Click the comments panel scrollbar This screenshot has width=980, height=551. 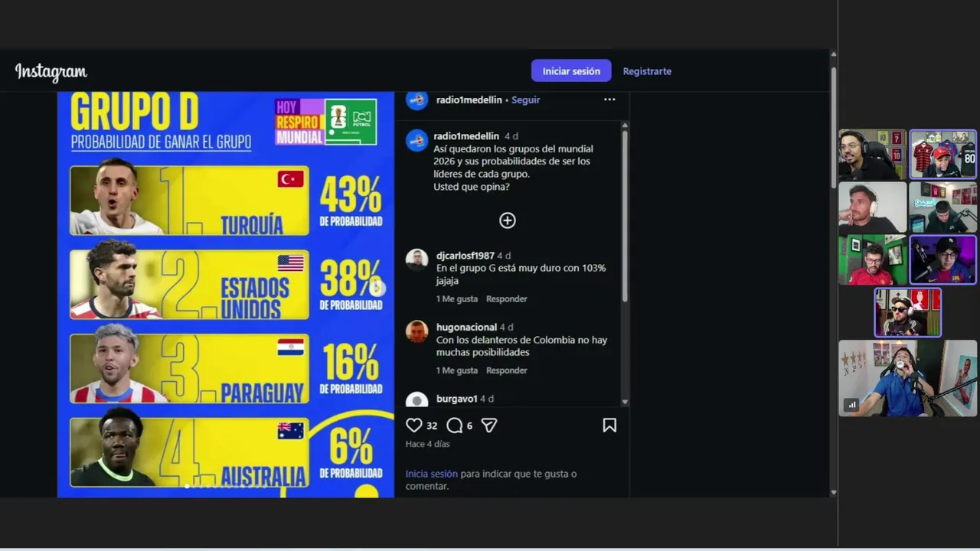pyautogui.click(x=625, y=217)
